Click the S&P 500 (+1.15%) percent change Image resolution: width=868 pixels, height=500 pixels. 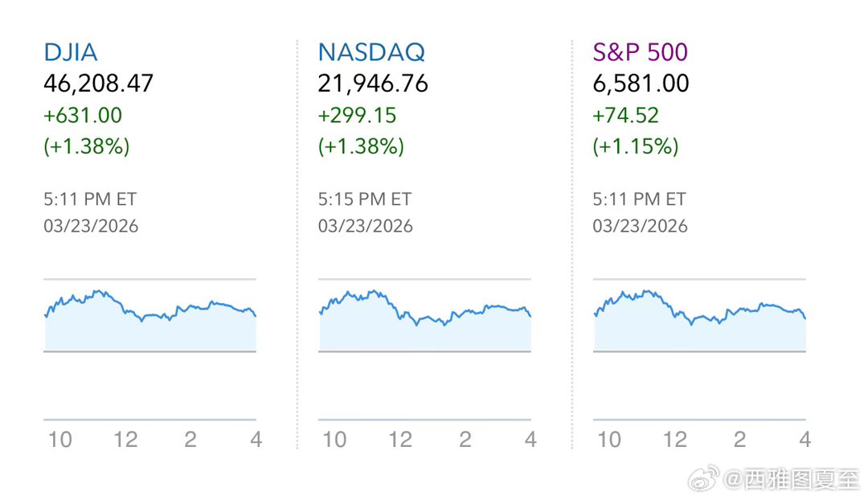pyautogui.click(x=636, y=146)
